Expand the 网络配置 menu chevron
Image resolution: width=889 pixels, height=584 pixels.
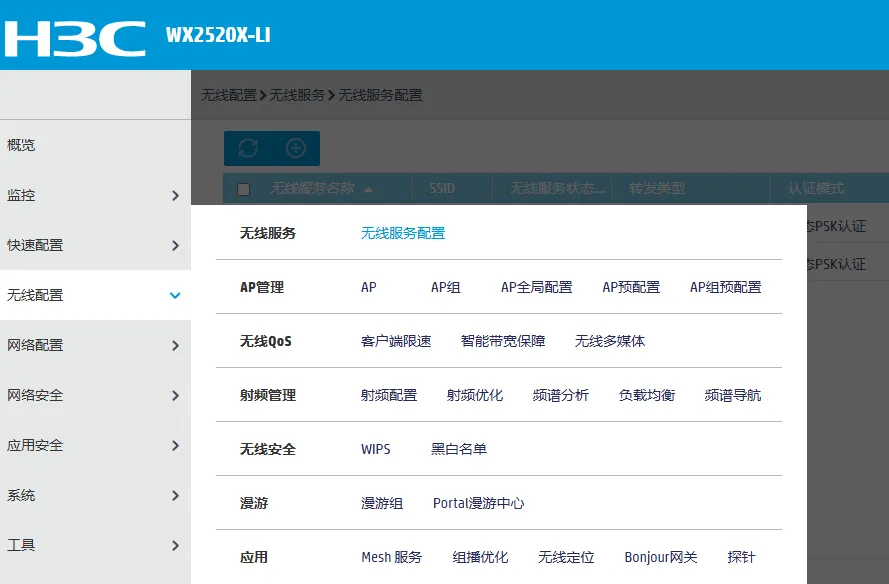point(175,345)
